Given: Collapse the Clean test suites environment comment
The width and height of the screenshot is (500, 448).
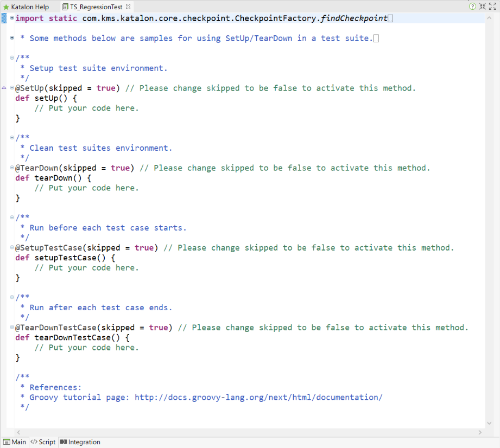Looking at the screenshot, I should (12, 137).
